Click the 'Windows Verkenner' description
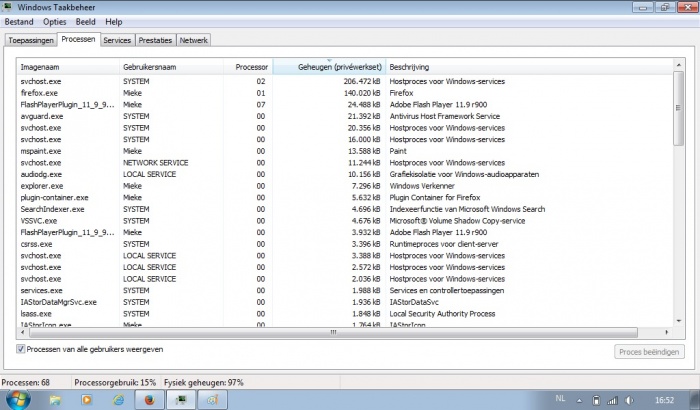Viewport: 700px width, 410px height. [422, 186]
